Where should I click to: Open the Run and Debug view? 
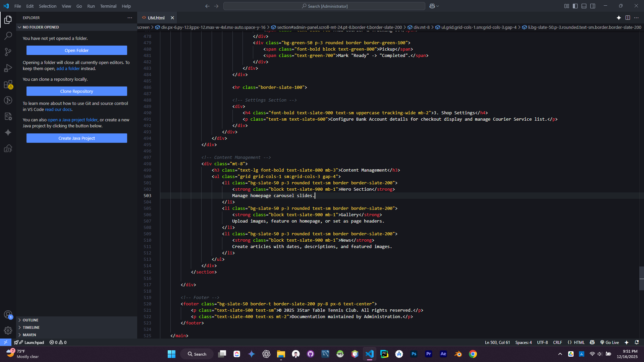click(8, 68)
